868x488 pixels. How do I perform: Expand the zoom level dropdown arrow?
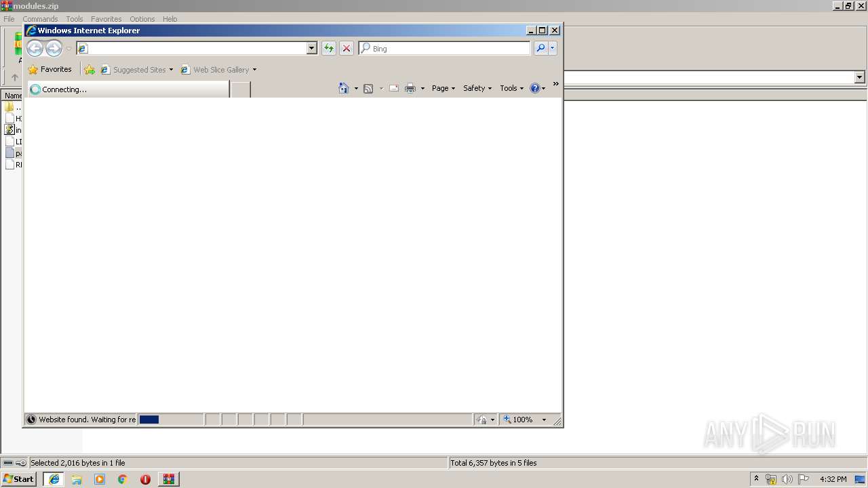(544, 420)
